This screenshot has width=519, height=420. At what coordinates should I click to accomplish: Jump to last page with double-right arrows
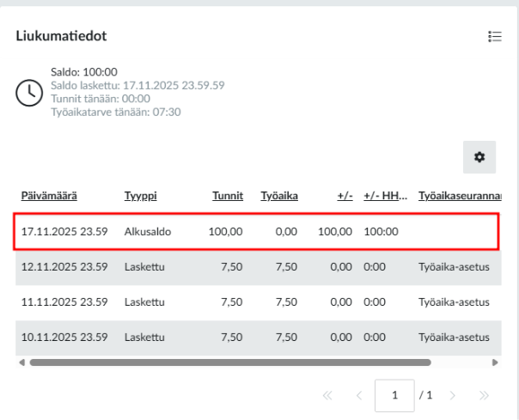click(x=484, y=395)
